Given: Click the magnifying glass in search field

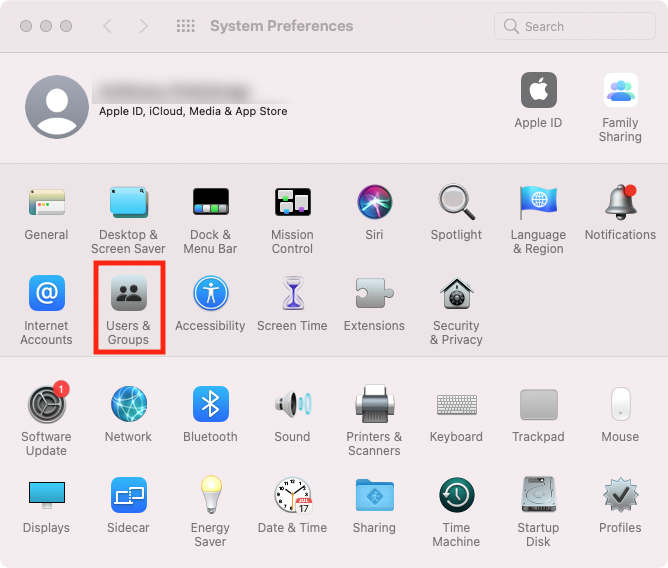Looking at the screenshot, I should tap(511, 26).
